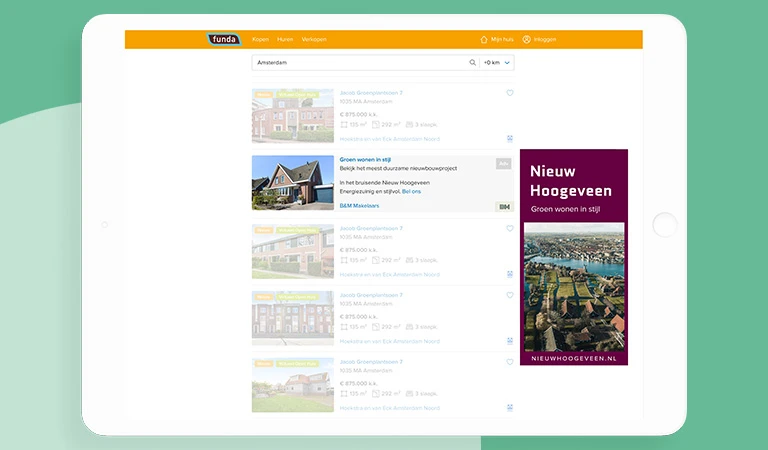This screenshot has width=768, height=450.
Task: Click agent logo icon in the dark terrace listing
Action: click(510, 341)
